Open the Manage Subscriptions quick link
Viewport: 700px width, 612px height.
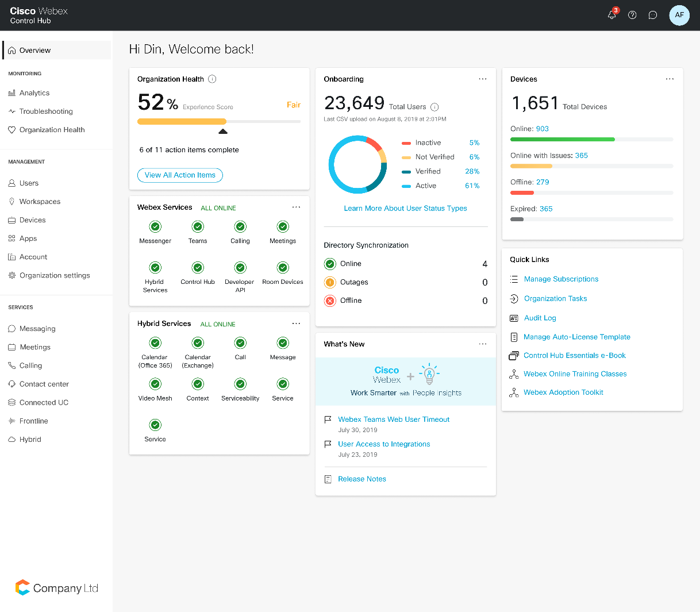pos(561,279)
